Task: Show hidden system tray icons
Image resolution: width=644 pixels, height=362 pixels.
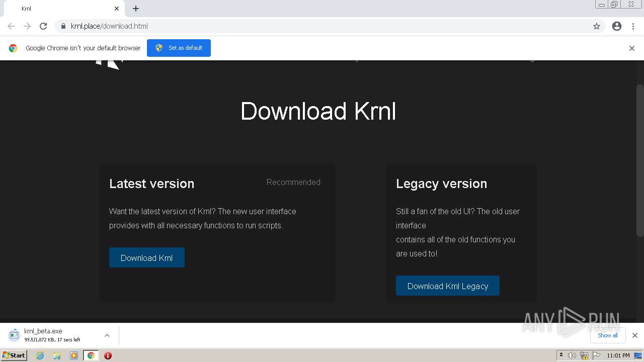Action: point(561,355)
